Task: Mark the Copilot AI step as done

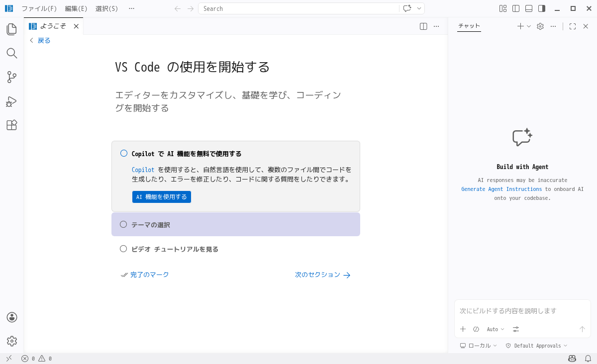Action: 124,153
